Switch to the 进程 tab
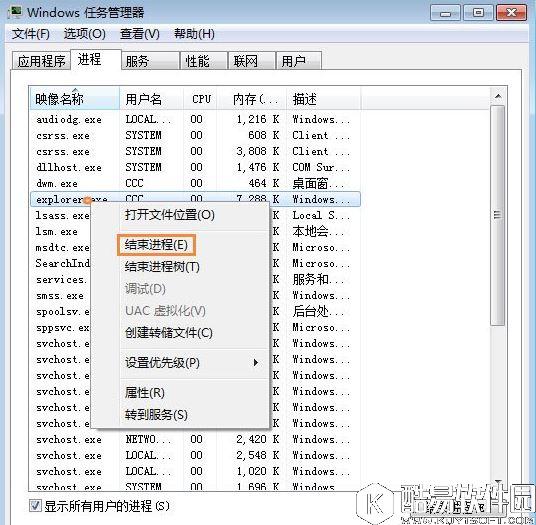The width and height of the screenshot is (536, 525). pos(96,60)
